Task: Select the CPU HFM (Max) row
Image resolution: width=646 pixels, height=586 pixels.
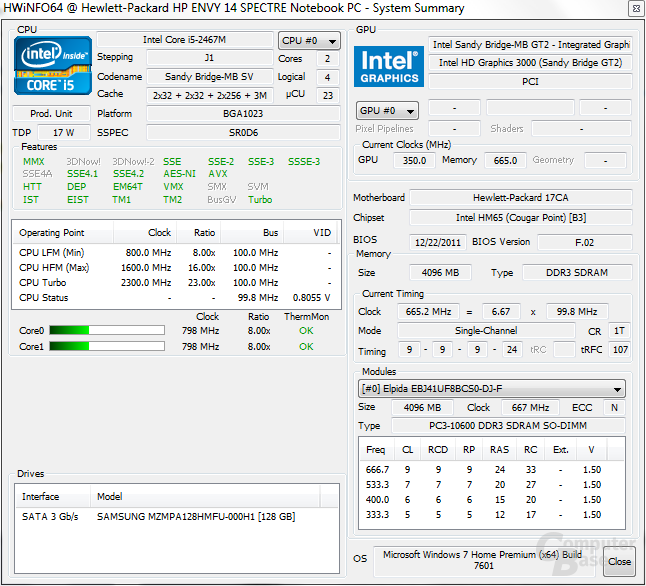Action: pos(176,268)
